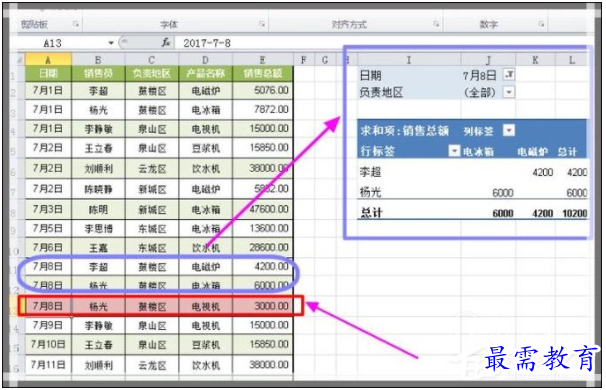Click the 电磁炉 column label in pivot table
The image size is (606, 390).
[x=533, y=152]
